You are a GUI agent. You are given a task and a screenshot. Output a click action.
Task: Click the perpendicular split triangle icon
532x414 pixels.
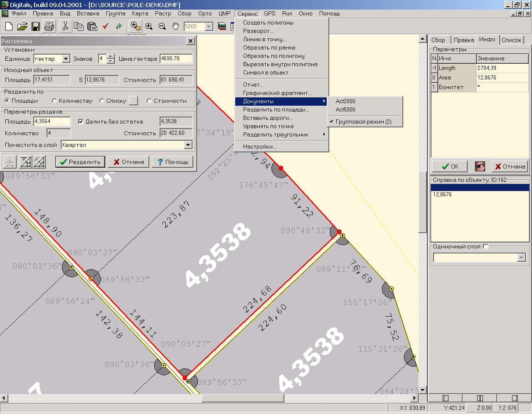click(x=26, y=161)
